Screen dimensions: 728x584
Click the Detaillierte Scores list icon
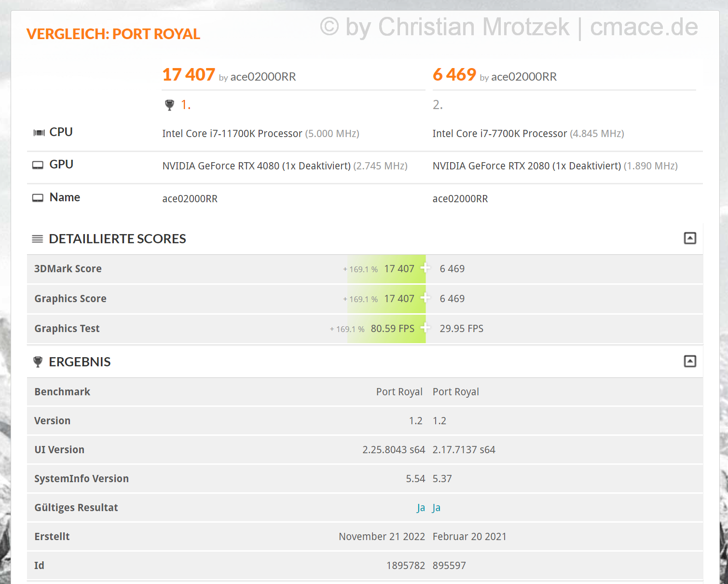pyautogui.click(x=38, y=239)
